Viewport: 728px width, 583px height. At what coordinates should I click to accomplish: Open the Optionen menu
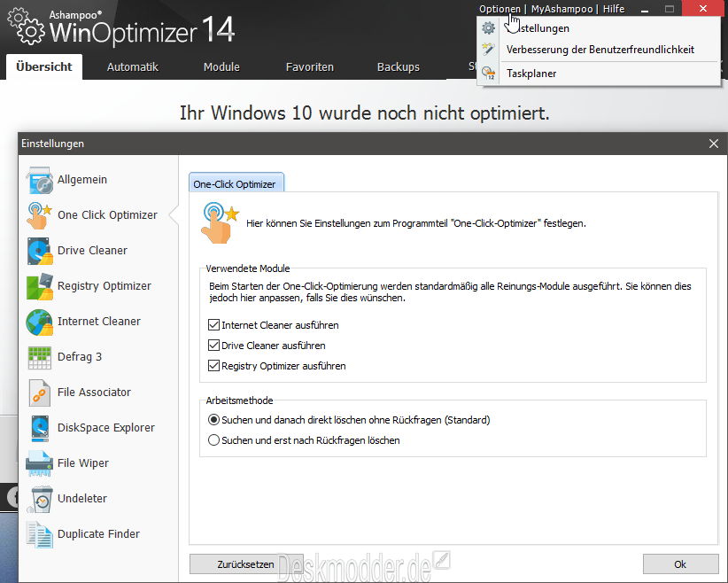(500, 9)
